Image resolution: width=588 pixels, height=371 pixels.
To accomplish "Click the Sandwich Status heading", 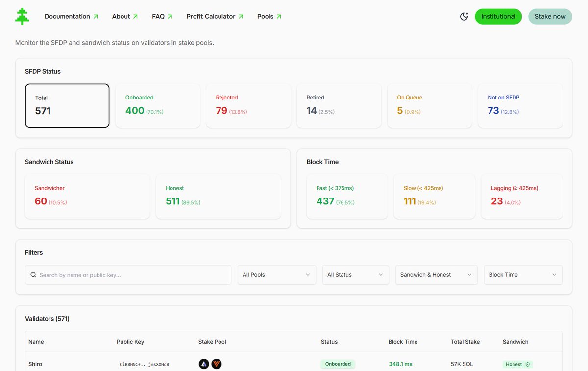I will pos(49,162).
